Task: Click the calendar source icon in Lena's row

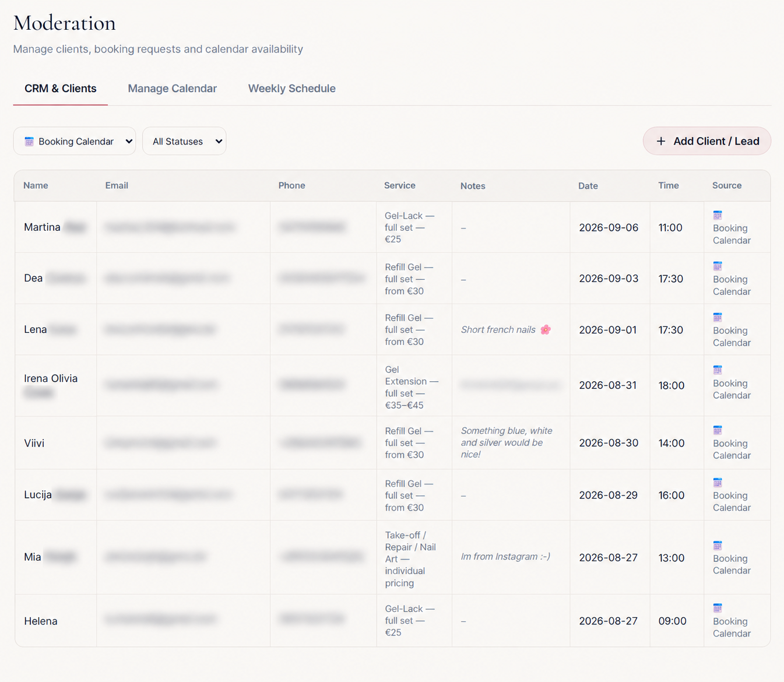Action: [x=718, y=318]
